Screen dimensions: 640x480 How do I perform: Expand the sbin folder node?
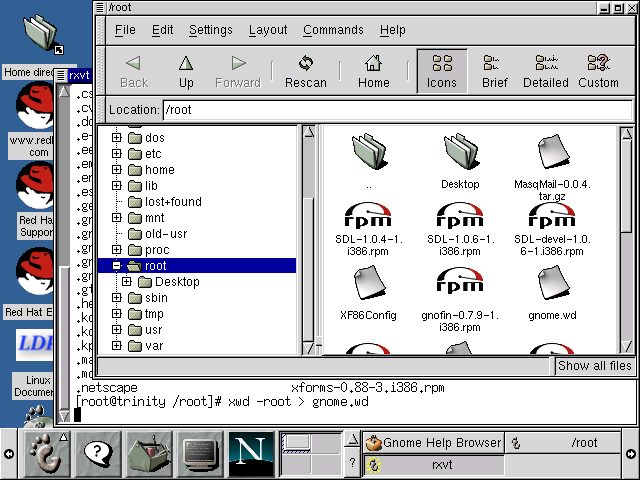pyautogui.click(x=117, y=298)
